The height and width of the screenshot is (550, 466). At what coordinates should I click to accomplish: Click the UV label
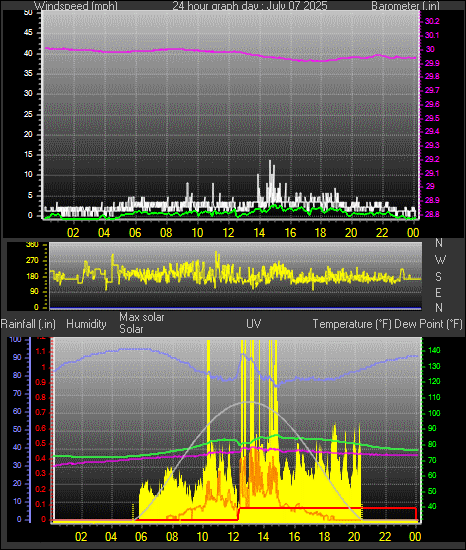click(254, 323)
